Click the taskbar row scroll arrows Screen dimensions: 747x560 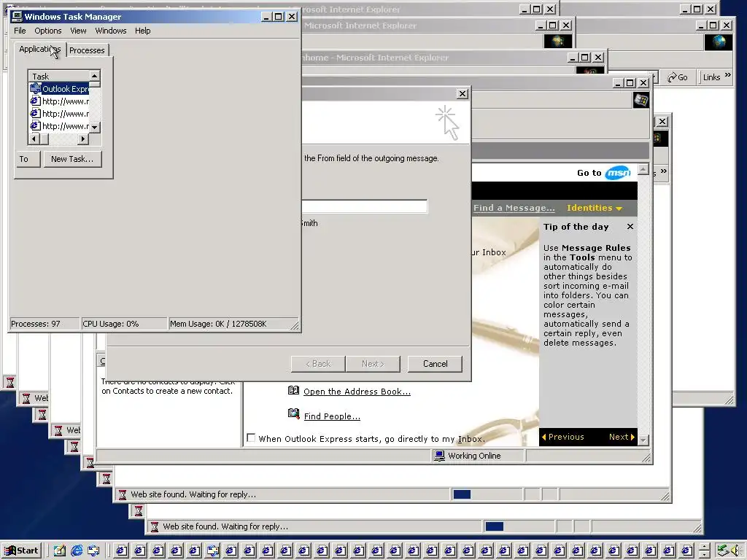[705, 551]
